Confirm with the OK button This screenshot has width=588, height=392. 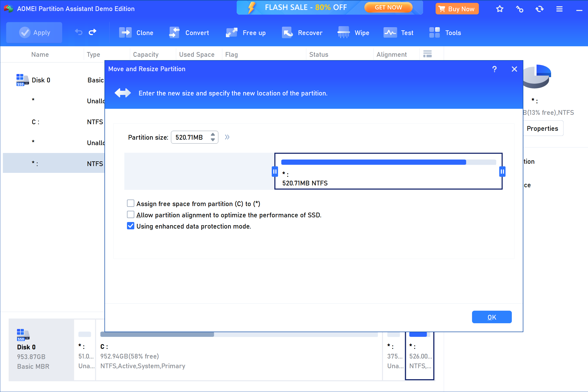492,317
